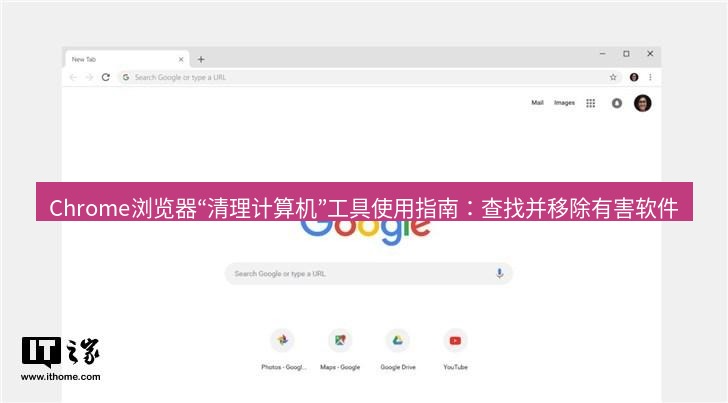Open the Google apps grid

(591, 103)
